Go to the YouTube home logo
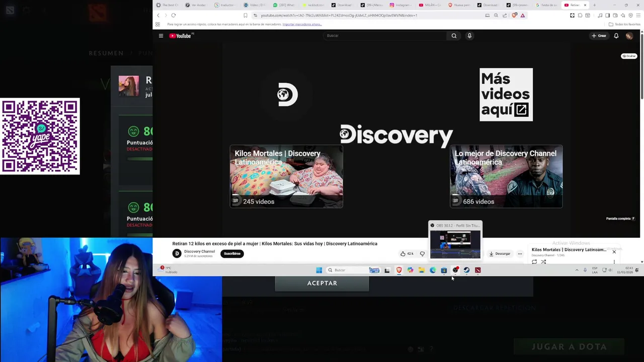This screenshot has width=644, height=362. point(181,36)
